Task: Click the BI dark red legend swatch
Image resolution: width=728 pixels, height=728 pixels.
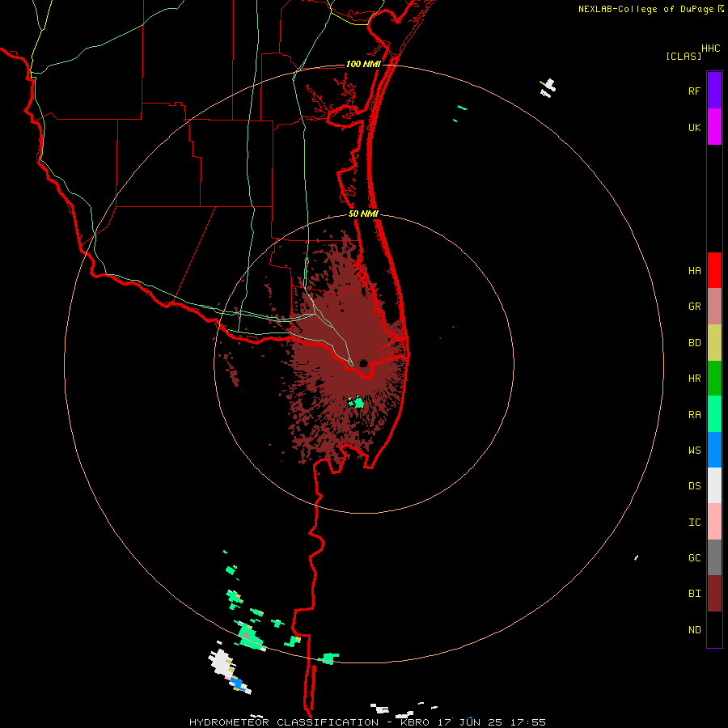Action: point(714,594)
